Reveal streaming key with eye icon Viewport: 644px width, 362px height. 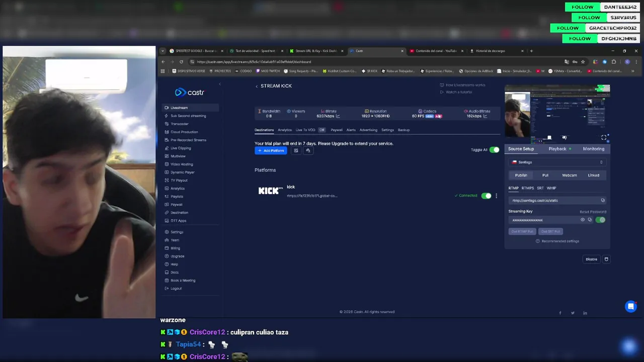pyautogui.click(x=583, y=220)
